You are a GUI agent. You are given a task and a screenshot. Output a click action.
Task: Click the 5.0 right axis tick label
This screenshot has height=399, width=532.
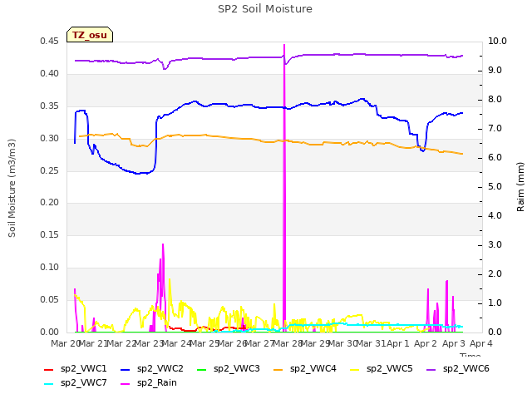click(495, 186)
